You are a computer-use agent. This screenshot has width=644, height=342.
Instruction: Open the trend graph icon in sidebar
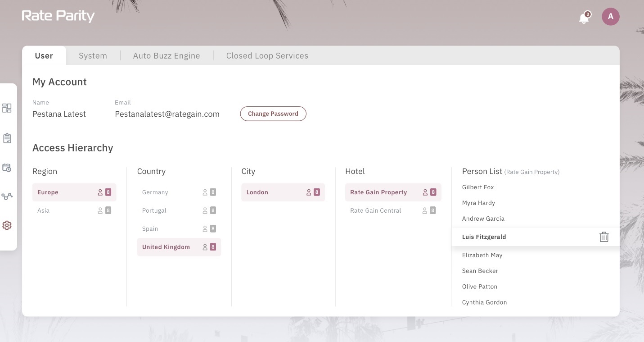click(7, 196)
